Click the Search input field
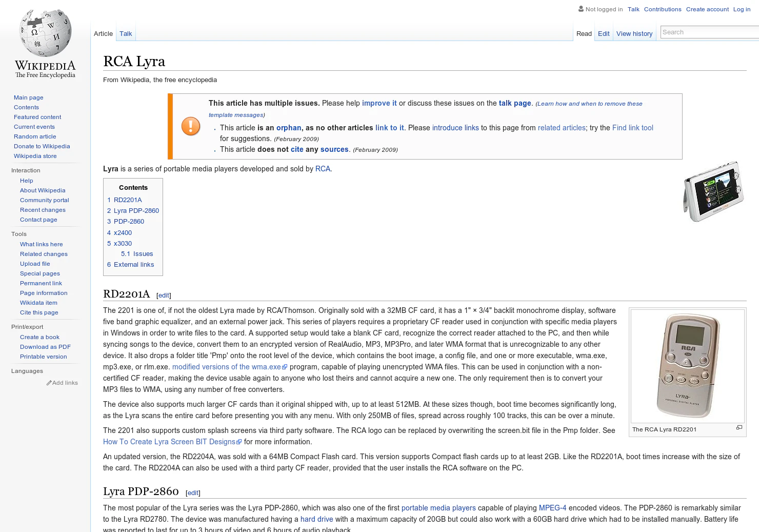The height and width of the screenshot is (532, 759). [x=710, y=32]
